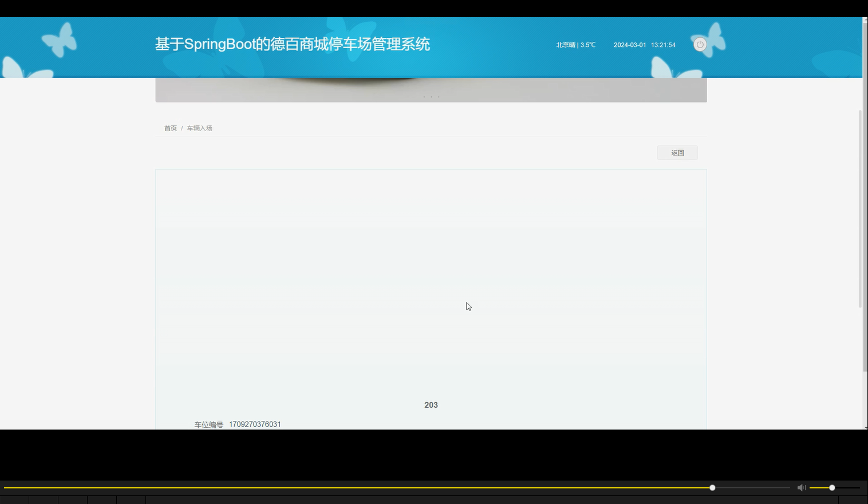Click the 车位编号 label

click(208, 424)
